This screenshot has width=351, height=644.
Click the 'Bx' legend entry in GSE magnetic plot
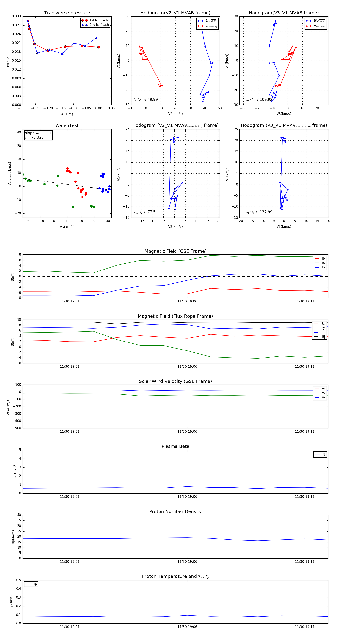pos(320,259)
